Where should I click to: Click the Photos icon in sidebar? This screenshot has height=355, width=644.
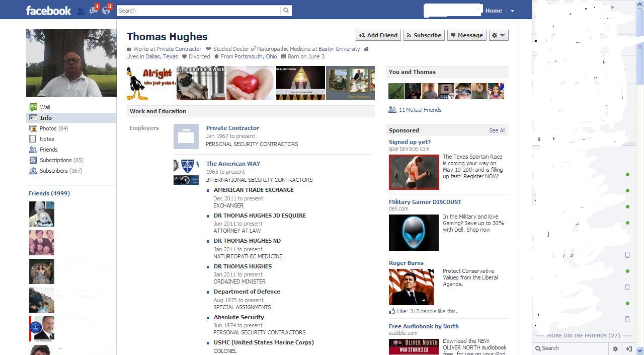pos(33,128)
